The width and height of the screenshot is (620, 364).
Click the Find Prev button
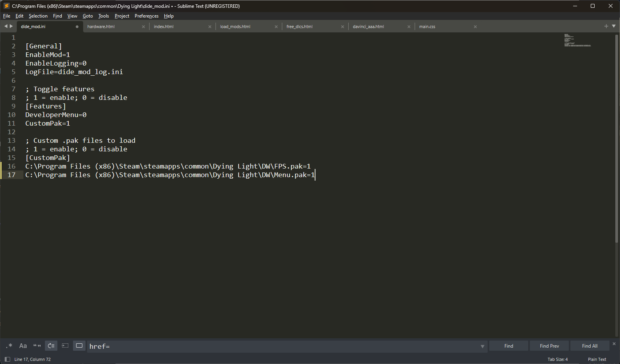(x=549, y=346)
